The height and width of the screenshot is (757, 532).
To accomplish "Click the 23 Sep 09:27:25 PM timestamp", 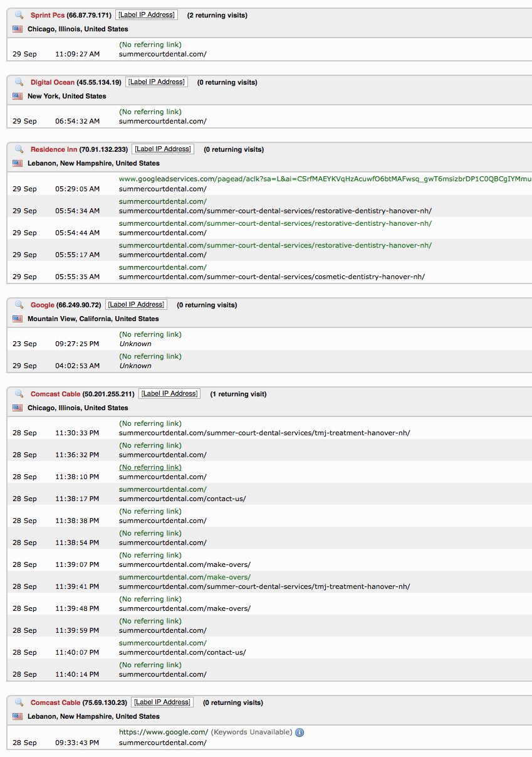I will coord(77,344).
